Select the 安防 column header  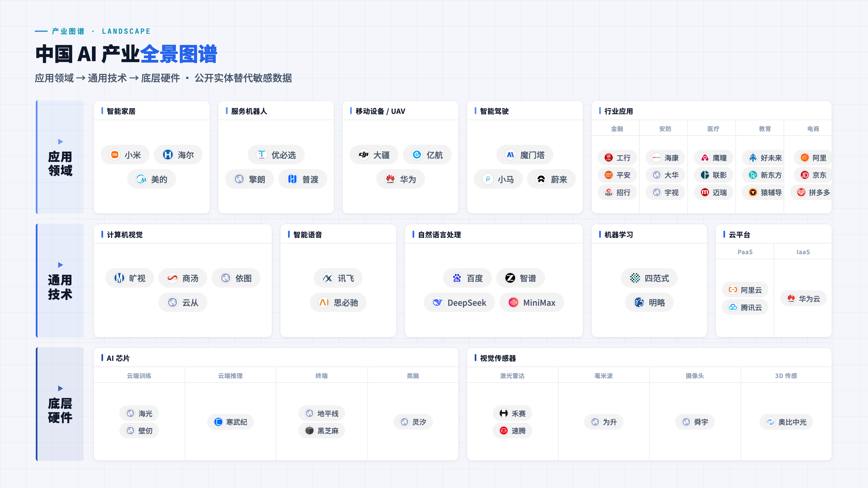[665, 129]
